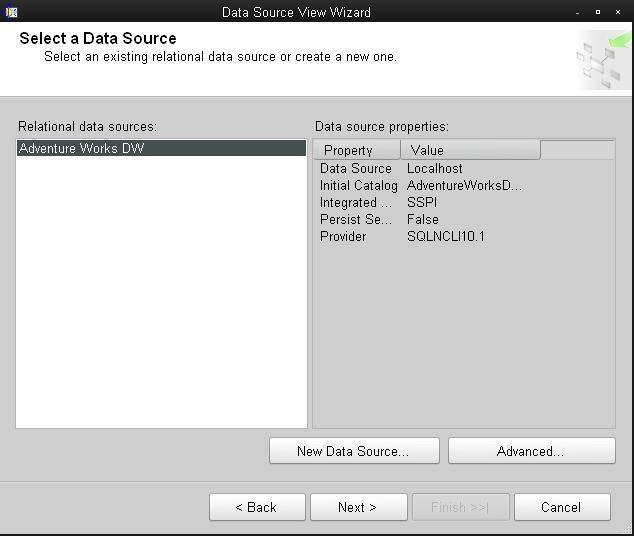Viewport: 634px width, 536px height.
Task: Proceed with the Next button
Action: pyautogui.click(x=359, y=507)
